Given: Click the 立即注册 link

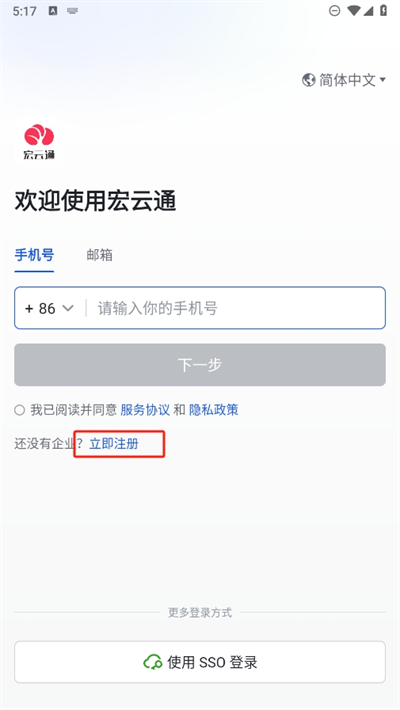Looking at the screenshot, I should 114,444.
